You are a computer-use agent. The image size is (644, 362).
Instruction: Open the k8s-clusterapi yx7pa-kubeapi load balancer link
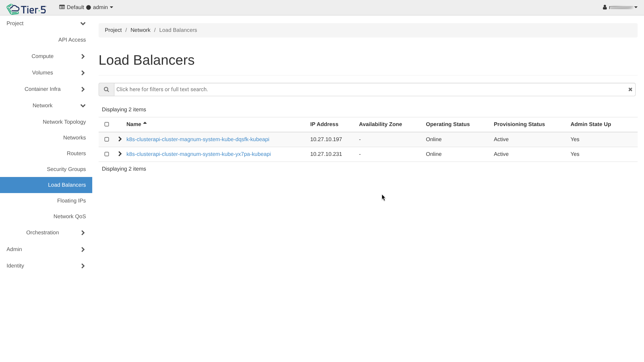(x=199, y=154)
